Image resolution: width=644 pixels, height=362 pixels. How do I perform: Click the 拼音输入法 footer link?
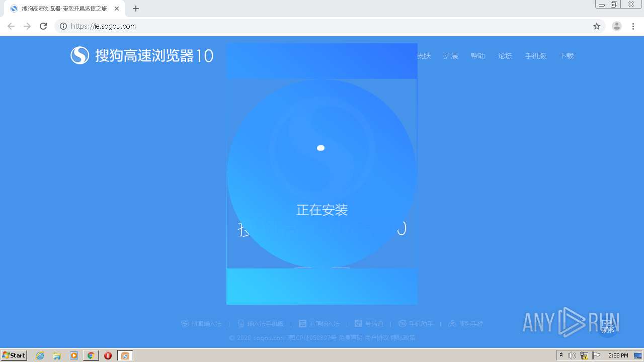click(x=202, y=324)
